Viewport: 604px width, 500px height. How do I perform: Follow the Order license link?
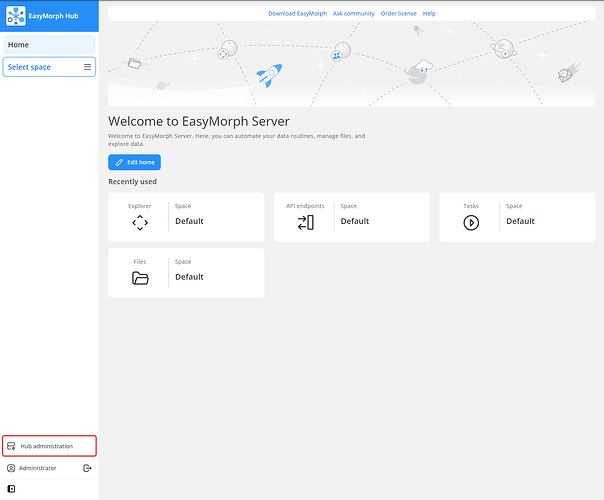click(399, 13)
